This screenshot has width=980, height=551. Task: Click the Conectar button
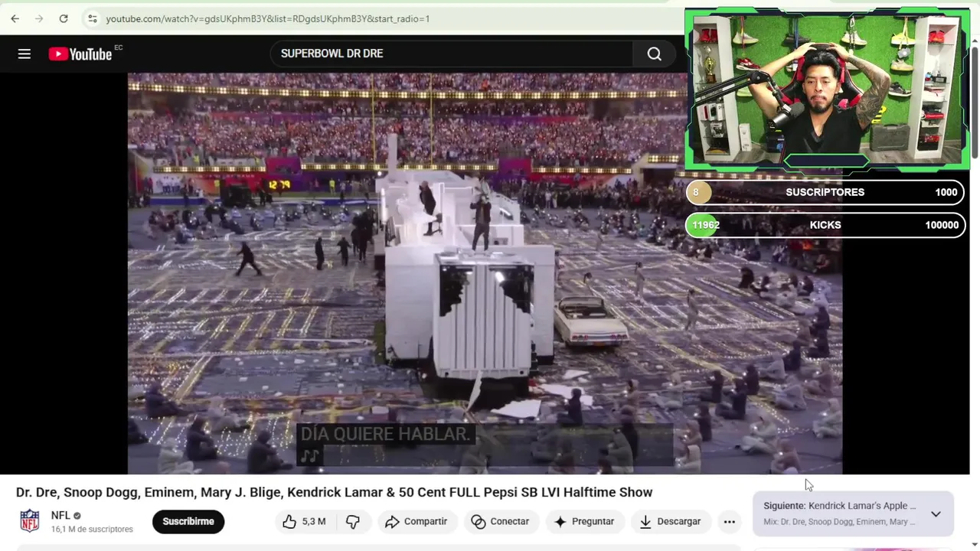[x=500, y=521]
